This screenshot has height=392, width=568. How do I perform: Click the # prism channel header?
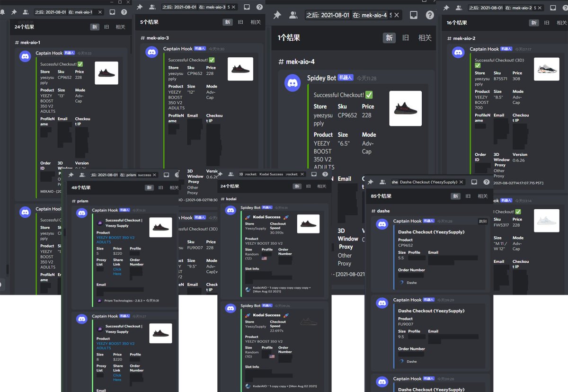tap(80, 201)
